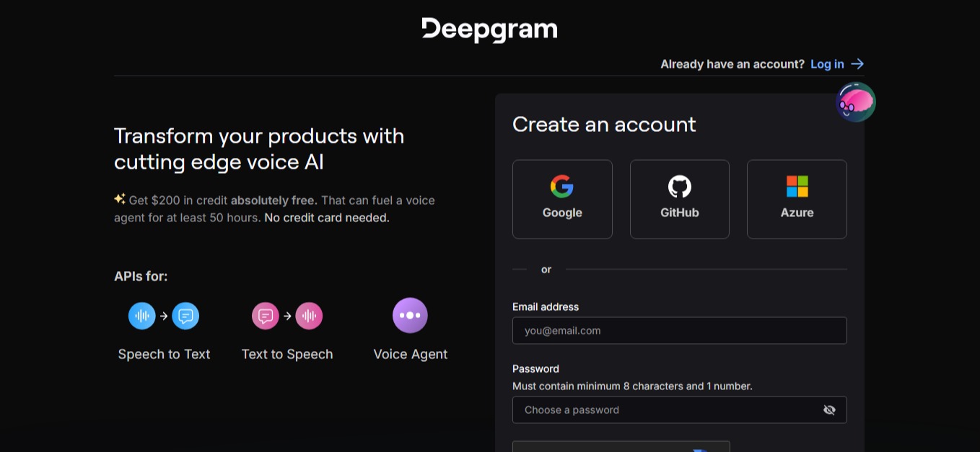The image size is (980, 452).
Task: Click the arrow icon beside Log in
Action: (x=857, y=64)
